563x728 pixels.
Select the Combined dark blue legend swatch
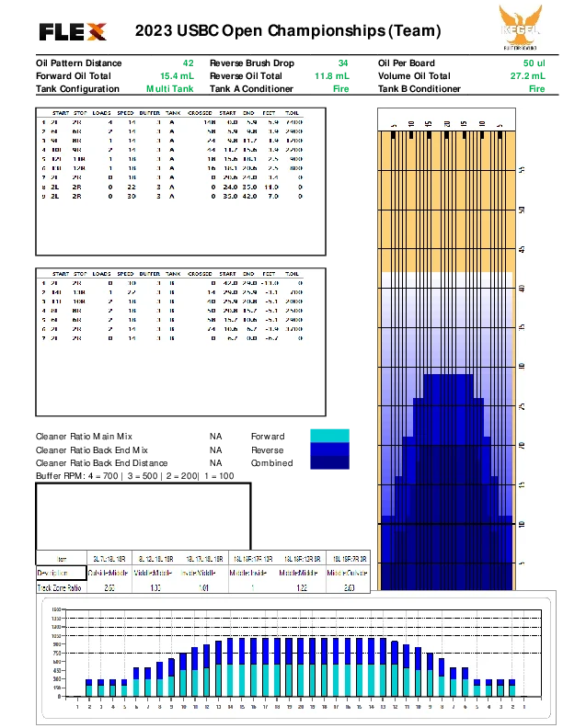[x=329, y=462]
